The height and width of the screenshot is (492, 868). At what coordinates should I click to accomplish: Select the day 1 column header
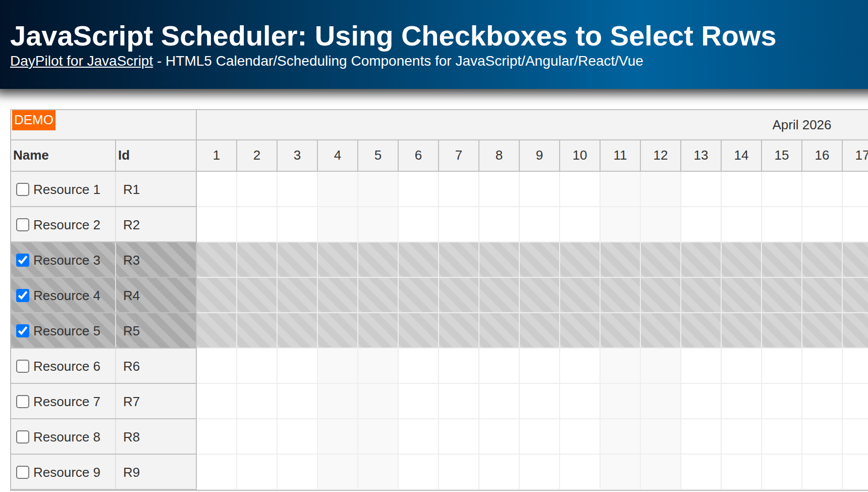tap(216, 156)
